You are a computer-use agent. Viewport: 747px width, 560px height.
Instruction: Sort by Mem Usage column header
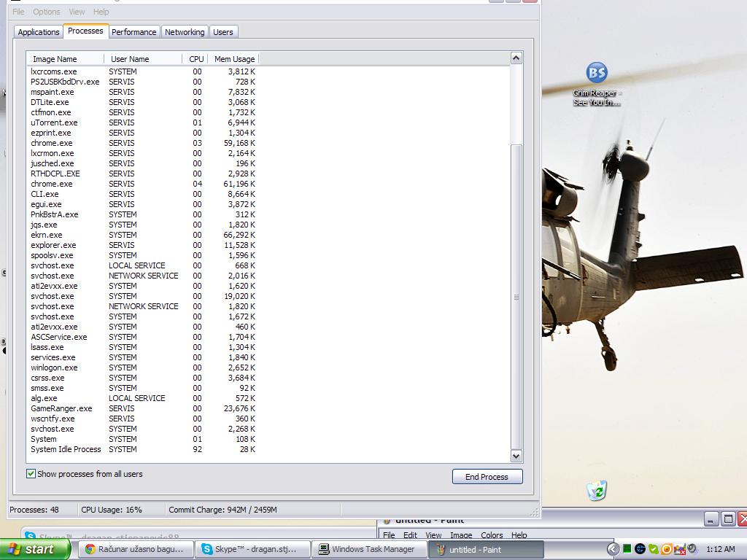pos(233,59)
